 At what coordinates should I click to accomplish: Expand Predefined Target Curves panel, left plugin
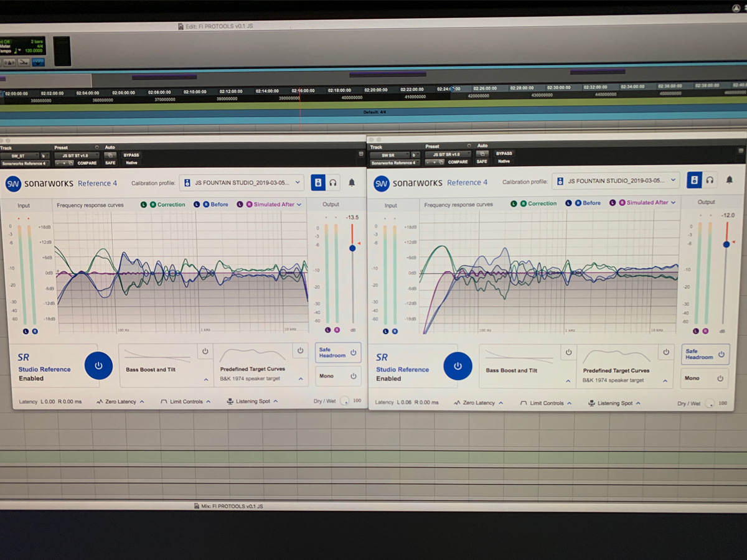pos(301,378)
